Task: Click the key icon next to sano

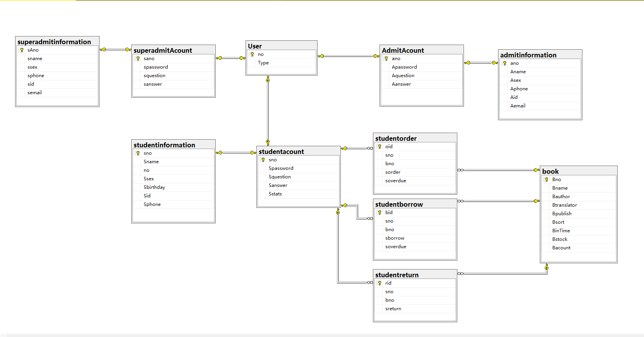Action: [x=138, y=59]
